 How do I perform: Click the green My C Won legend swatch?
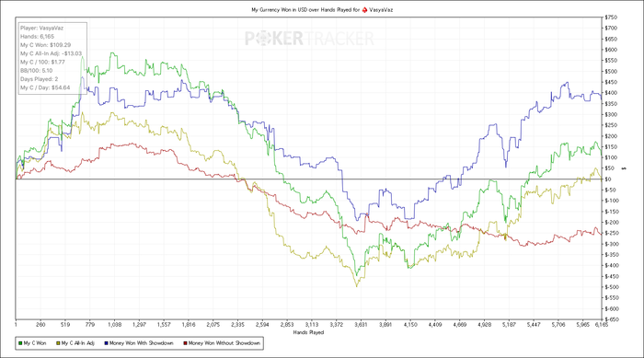click(20, 343)
